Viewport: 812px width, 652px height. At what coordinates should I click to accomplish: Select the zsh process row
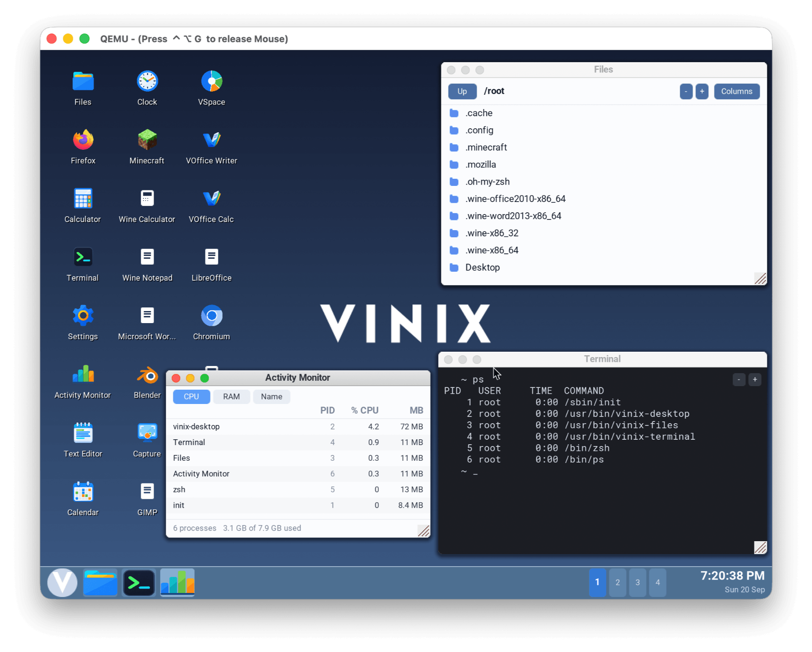298,490
